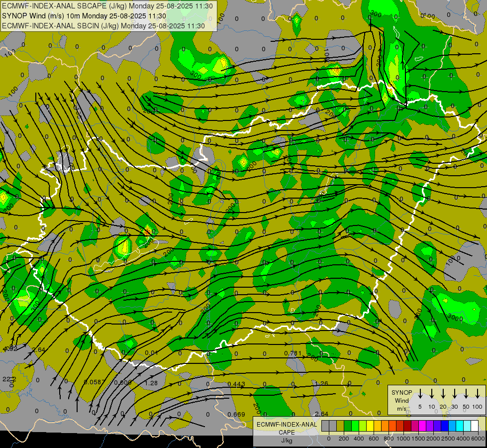This screenshot has width=487, height=448.
Task: Pick the dark green CAPE legend swatch
Action: 348,426
